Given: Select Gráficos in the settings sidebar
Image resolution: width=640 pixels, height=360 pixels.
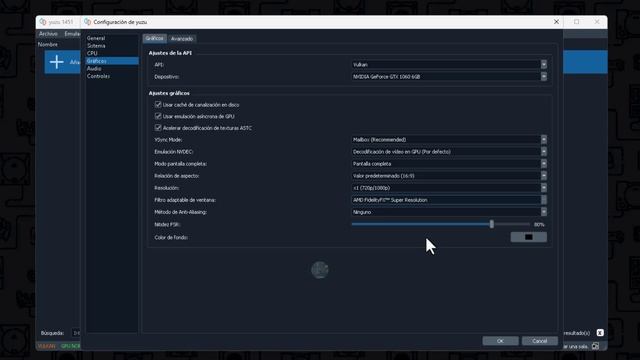Looking at the screenshot, I should [112, 61].
